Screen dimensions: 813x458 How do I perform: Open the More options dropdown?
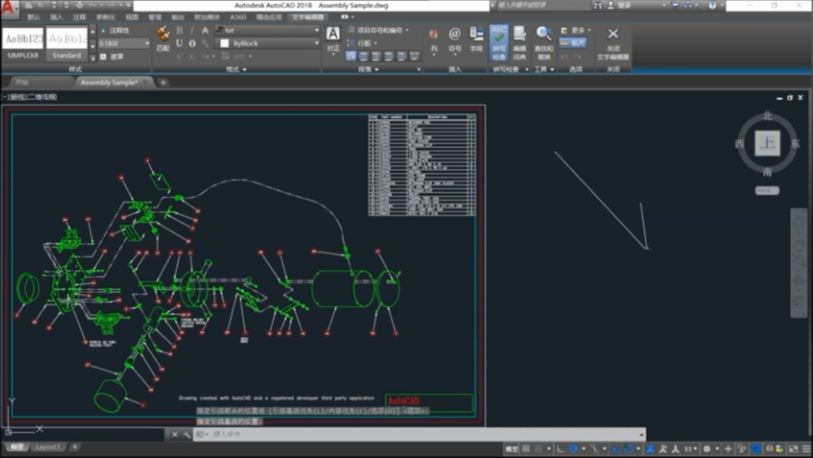click(x=576, y=31)
